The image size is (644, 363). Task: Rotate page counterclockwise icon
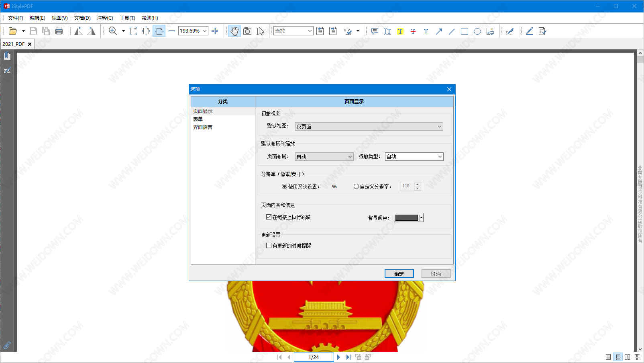78,31
